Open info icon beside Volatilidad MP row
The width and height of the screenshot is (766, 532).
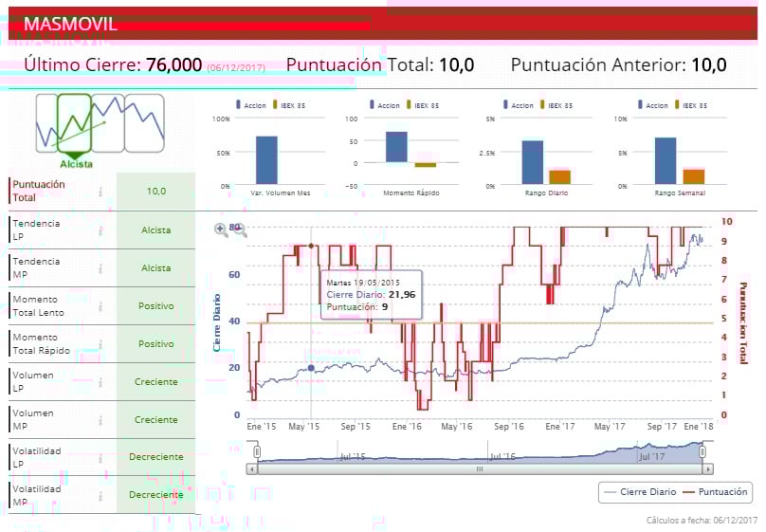pos(100,496)
